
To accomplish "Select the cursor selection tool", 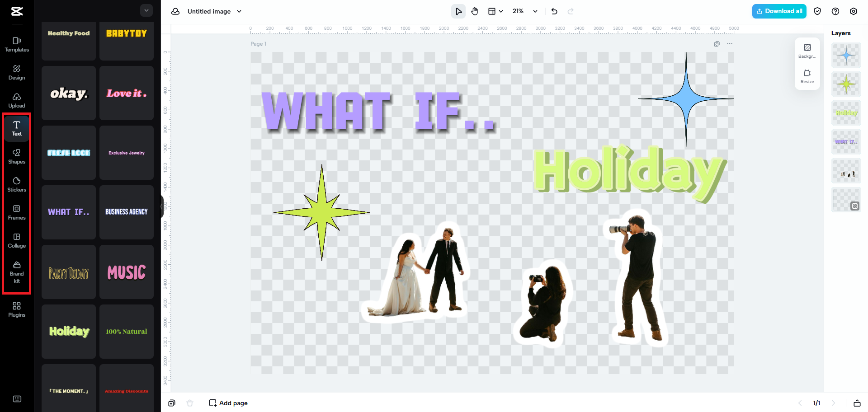I will (x=458, y=11).
